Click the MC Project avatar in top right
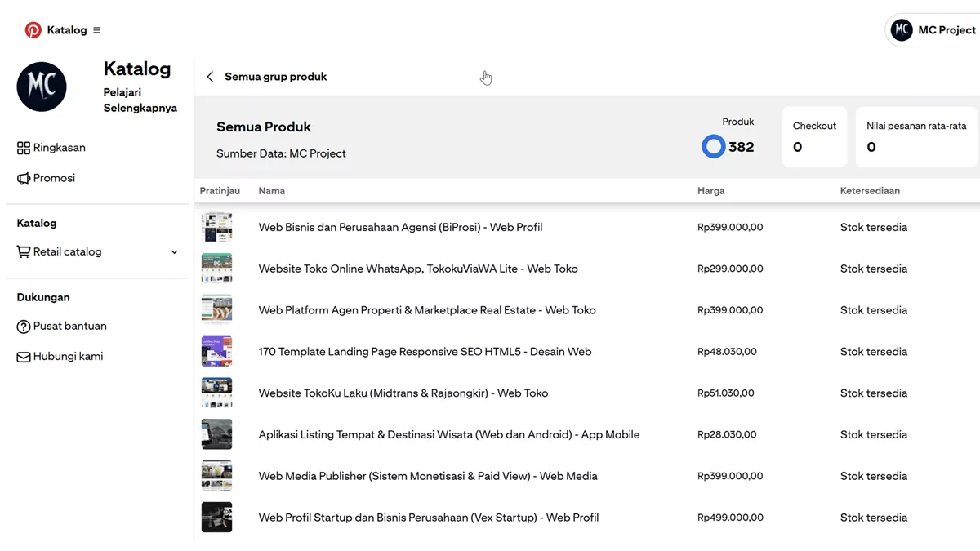Viewport: 980px width, 551px height. (902, 30)
